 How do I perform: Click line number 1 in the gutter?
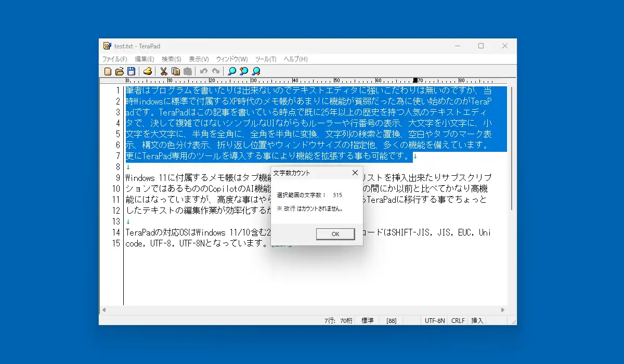[x=118, y=90]
